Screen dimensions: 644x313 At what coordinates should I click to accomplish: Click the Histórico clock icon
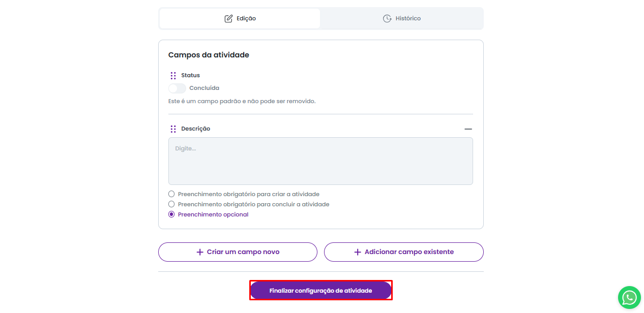tap(387, 19)
